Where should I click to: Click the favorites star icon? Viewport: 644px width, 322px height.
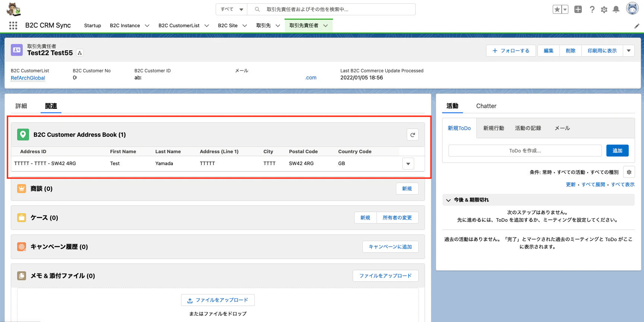coord(557,9)
